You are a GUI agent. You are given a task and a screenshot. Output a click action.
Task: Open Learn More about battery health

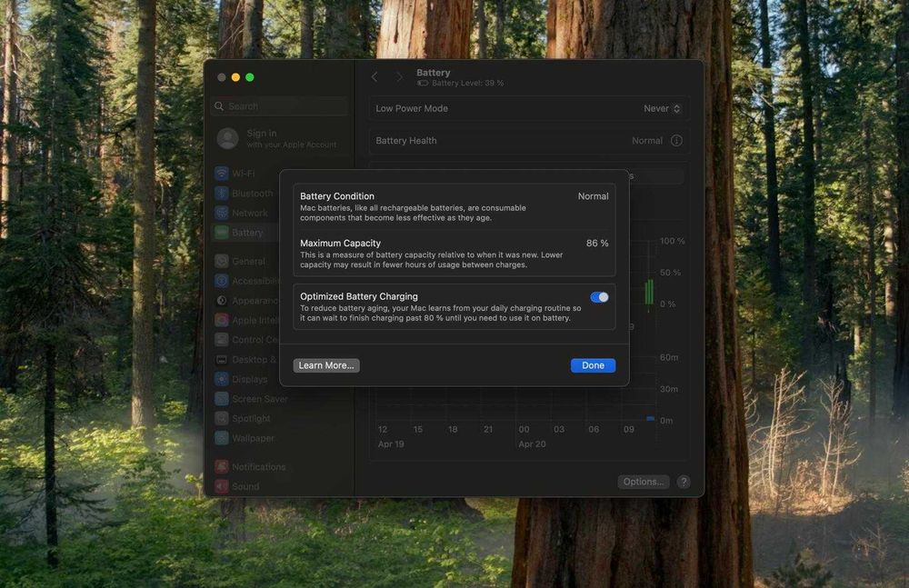tap(325, 365)
